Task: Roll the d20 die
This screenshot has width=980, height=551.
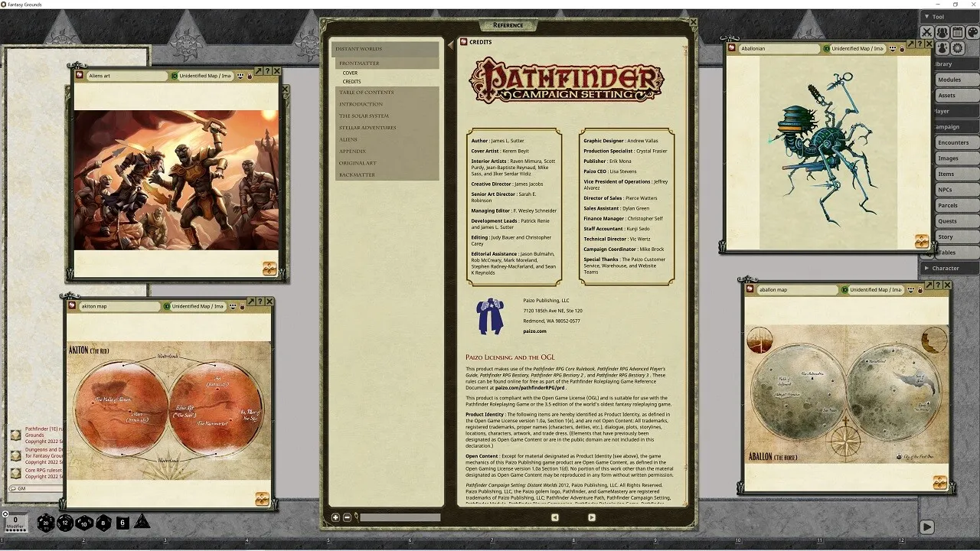Action: 46,523
